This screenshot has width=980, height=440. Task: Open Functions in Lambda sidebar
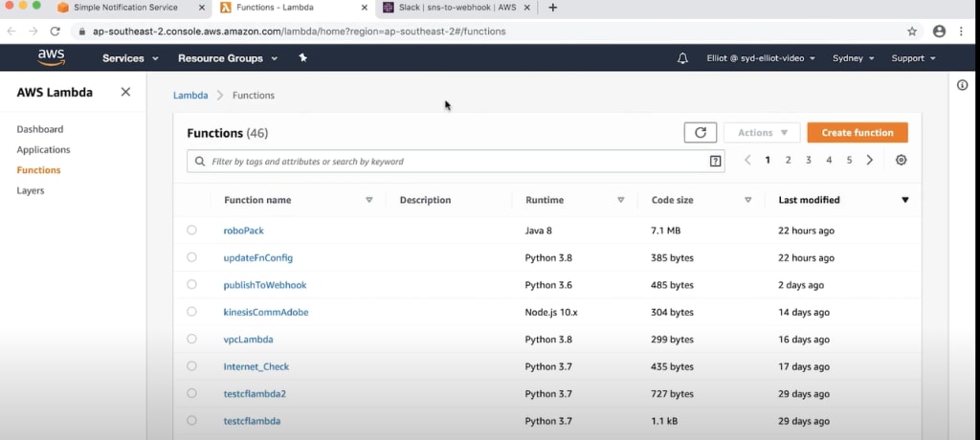[38, 170]
